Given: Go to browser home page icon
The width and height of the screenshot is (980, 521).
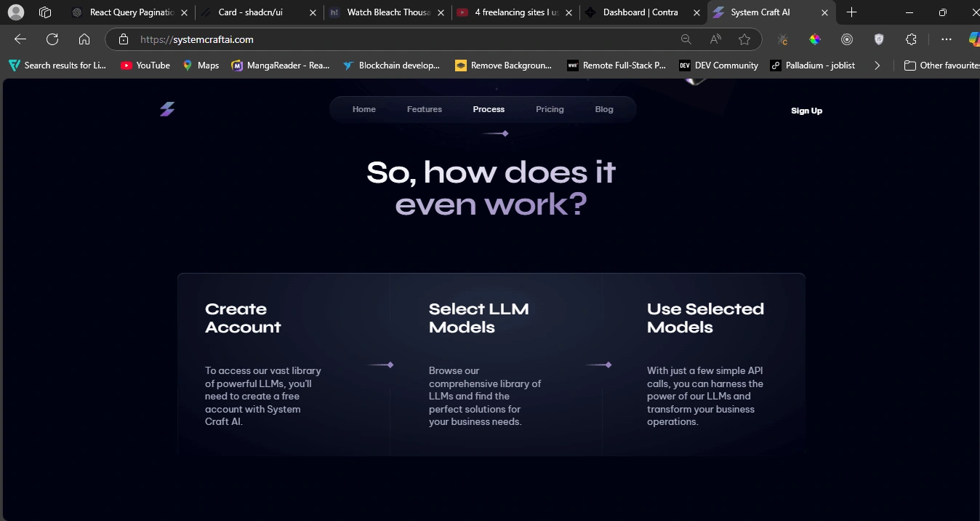Looking at the screenshot, I should pos(84,39).
